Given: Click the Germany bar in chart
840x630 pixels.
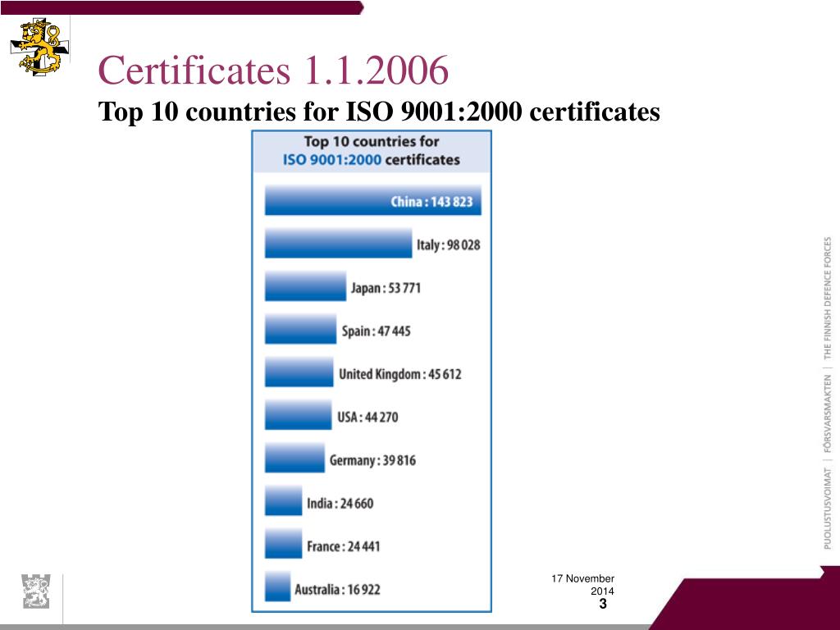Looking at the screenshot, I should [294, 458].
